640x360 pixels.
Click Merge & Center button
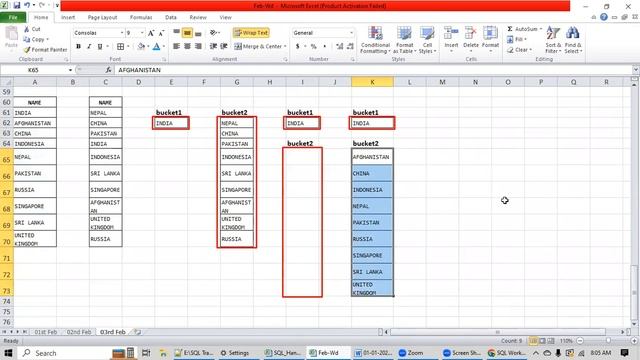pos(258,47)
